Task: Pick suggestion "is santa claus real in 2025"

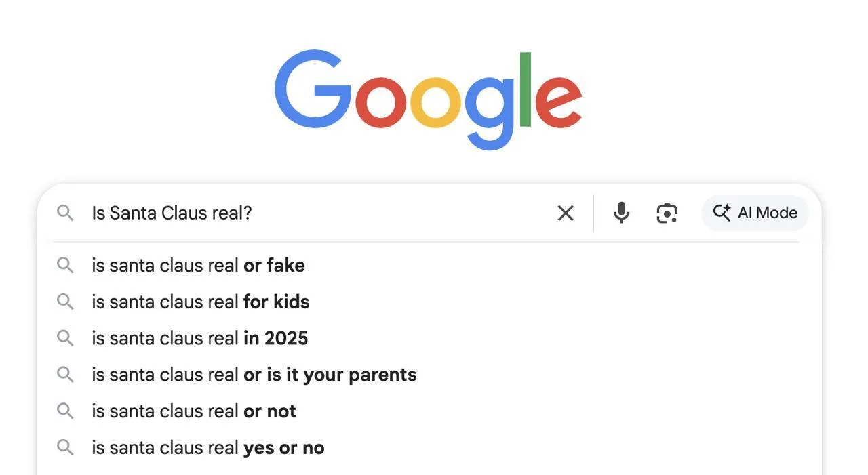Action: pos(200,338)
